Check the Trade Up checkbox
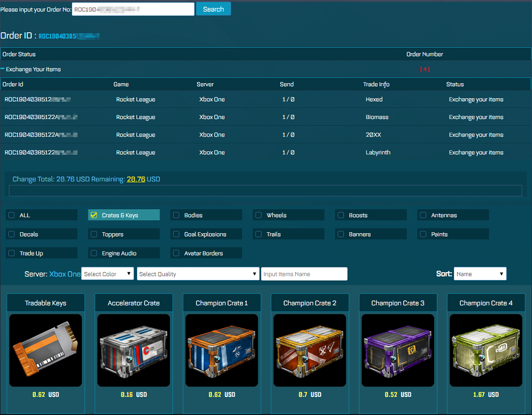 tap(11, 253)
